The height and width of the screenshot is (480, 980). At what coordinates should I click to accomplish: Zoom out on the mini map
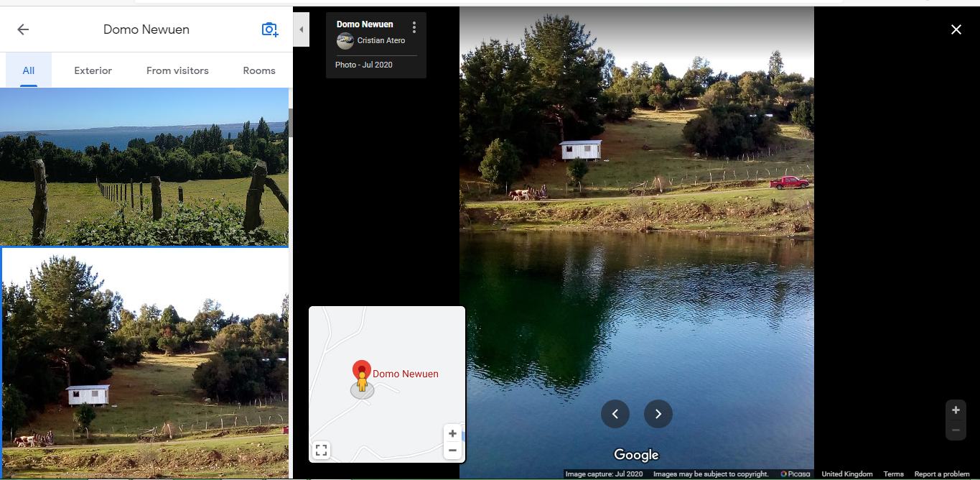click(x=452, y=451)
